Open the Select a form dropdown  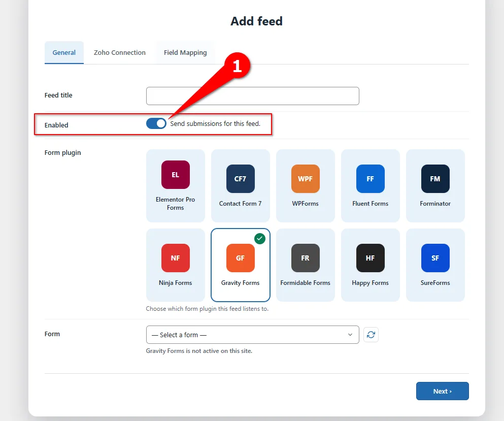pos(252,335)
